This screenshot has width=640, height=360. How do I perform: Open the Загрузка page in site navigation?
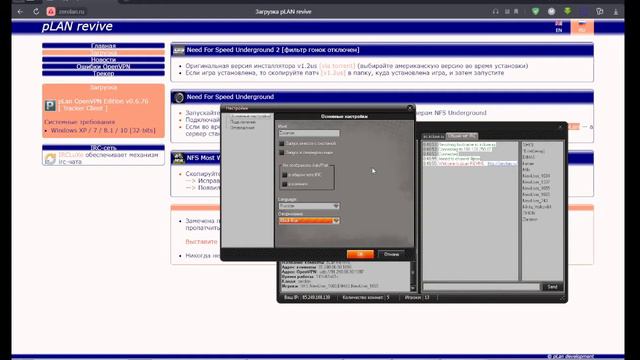103,53
